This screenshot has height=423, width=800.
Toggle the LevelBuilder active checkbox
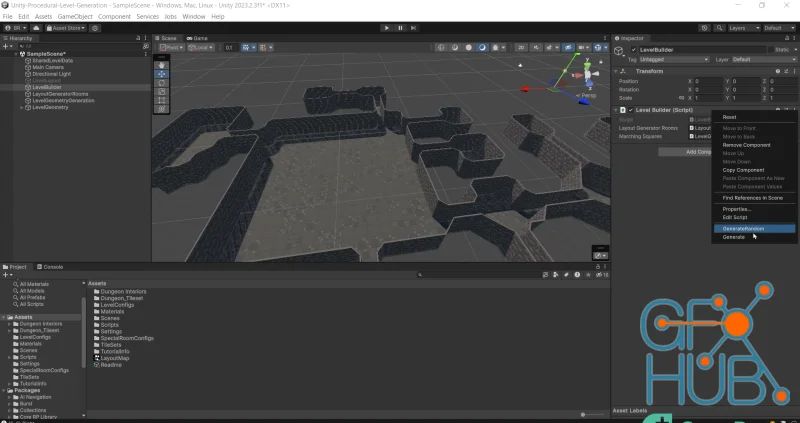pyautogui.click(x=634, y=50)
